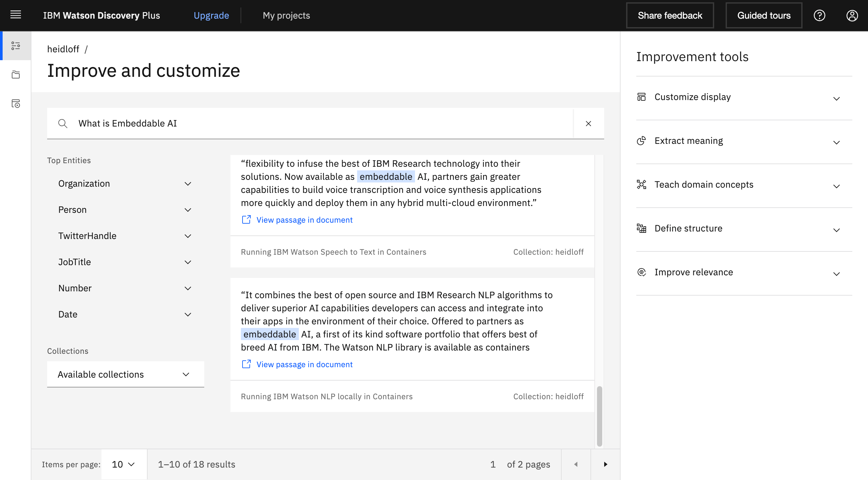
Task: Click the Customize display icon
Action: coord(641,97)
